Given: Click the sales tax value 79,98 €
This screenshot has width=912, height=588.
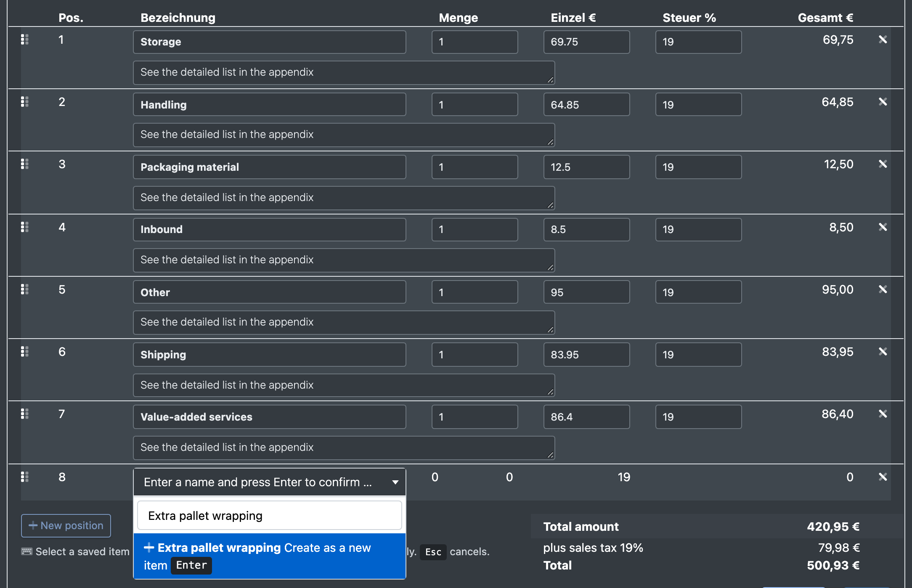Looking at the screenshot, I should pos(839,548).
